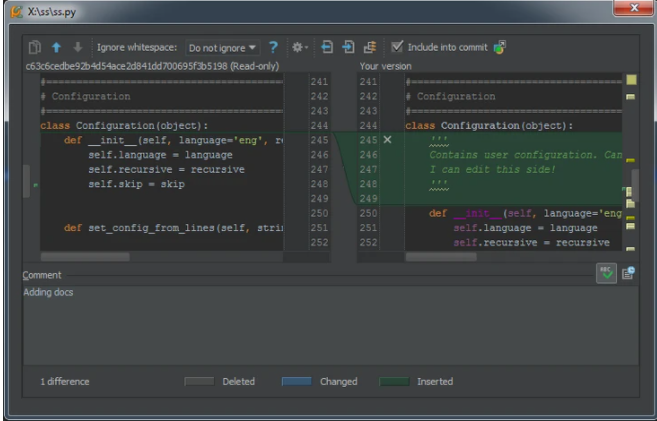Viewport: 657px width, 421px height.
Task: Click 'Contains user configuration' docstring line
Action: coord(525,155)
